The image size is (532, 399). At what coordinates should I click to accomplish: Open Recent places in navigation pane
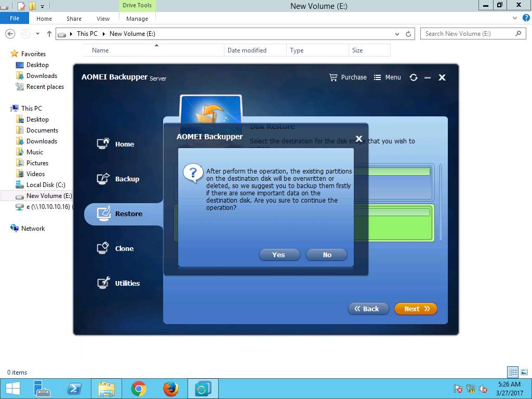45,87
